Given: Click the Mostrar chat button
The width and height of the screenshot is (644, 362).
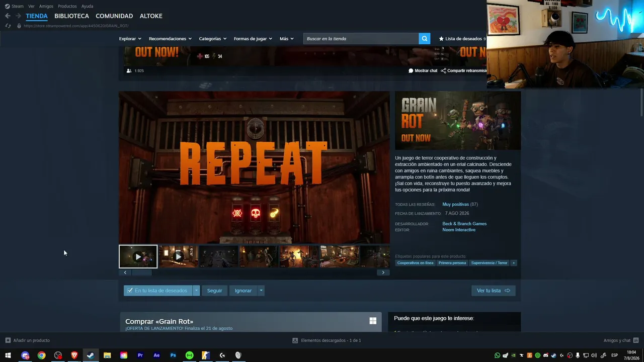Looking at the screenshot, I should 423,71.
